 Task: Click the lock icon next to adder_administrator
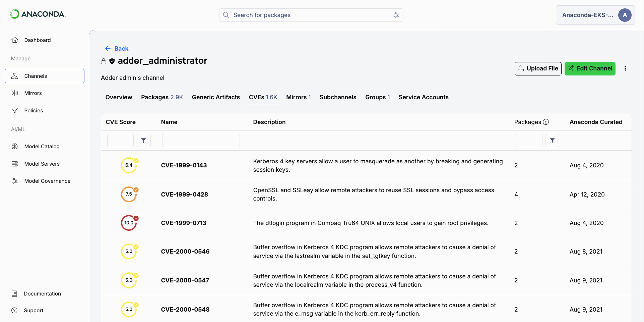click(104, 61)
